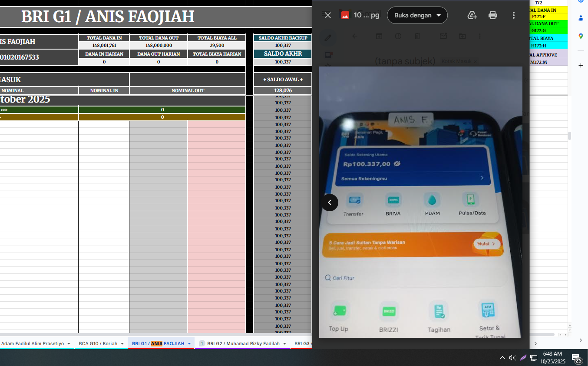Image resolution: width=588 pixels, height=366 pixels.
Task: Open the network status tray icon
Action: pyautogui.click(x=534, y=358)
